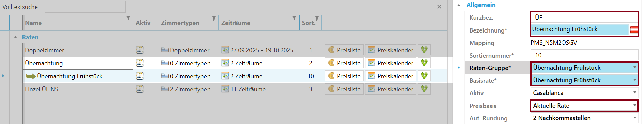
Task: Click the Austrian flag language icon
Action: tap(634, 30)
